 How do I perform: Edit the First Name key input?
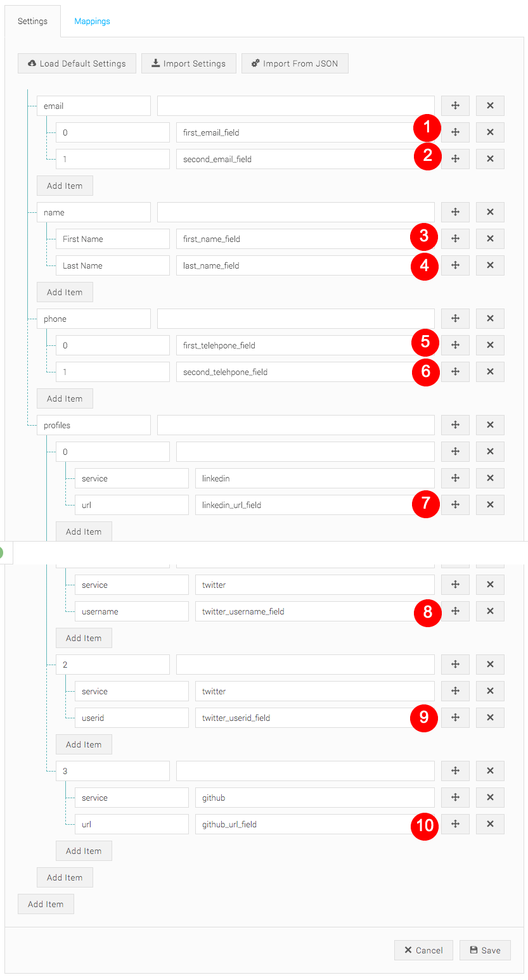point(113,239)
